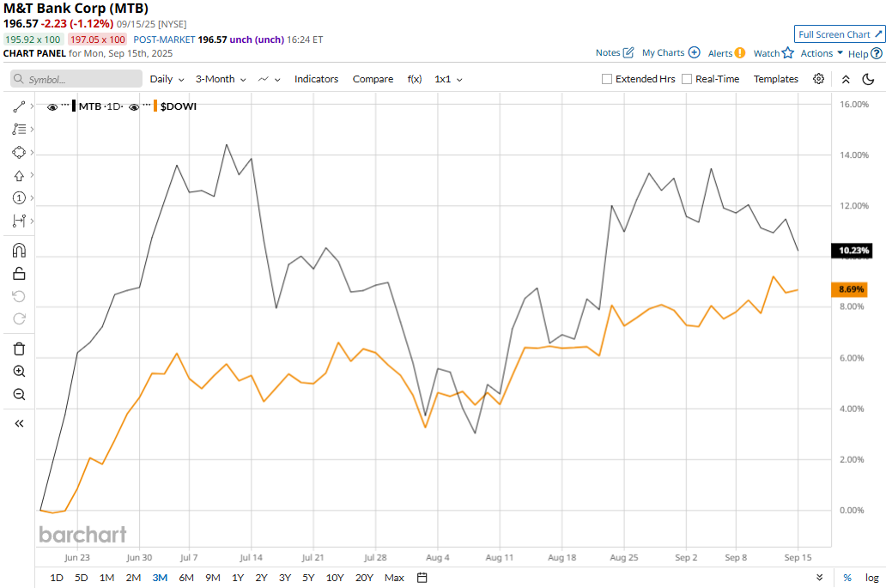Open the Templates menu

[775, 79]
